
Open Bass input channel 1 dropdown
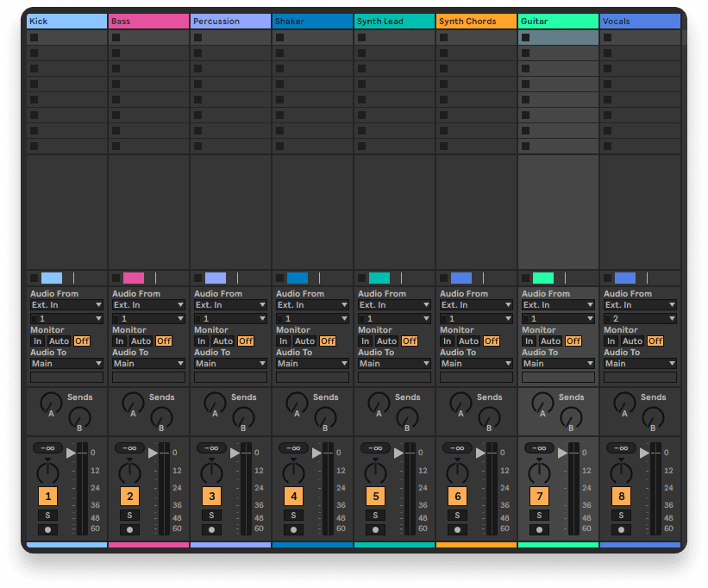tap(148, 319)
